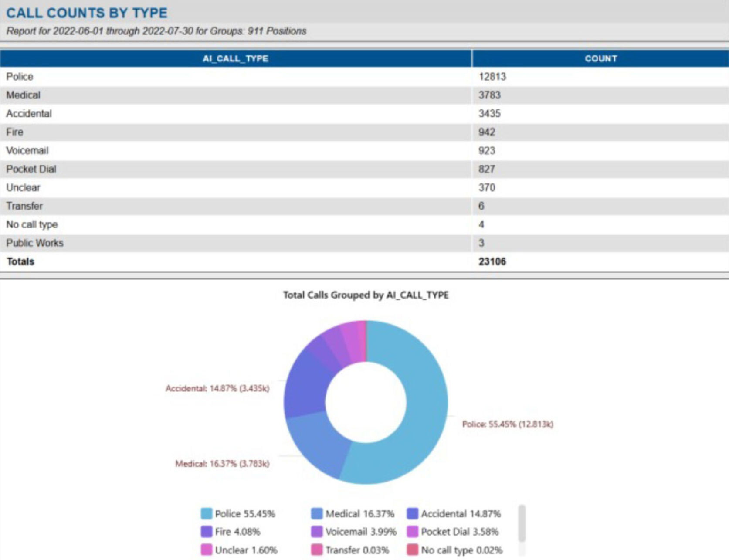729x560 pixels.
Task: Click the AI_CALL_TYPE column header
Action: (235, 58)
